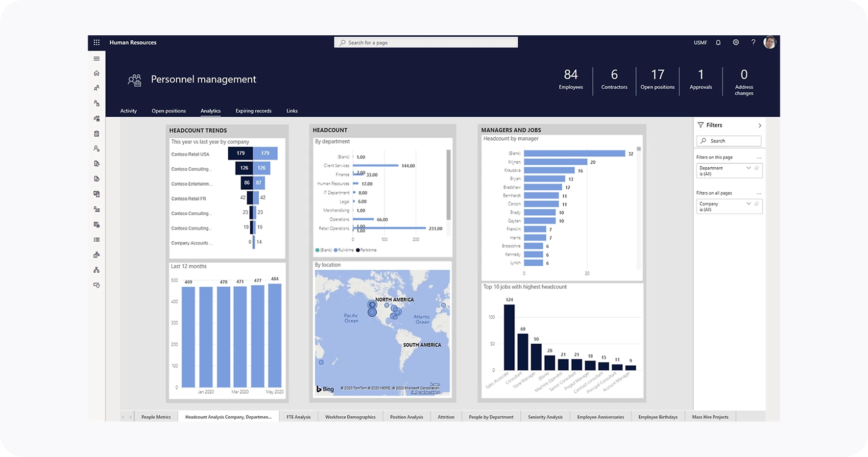Screen dimensions: 868x457
Task: Open the Employee Anniversaries report page
Action: coord(601,417)
